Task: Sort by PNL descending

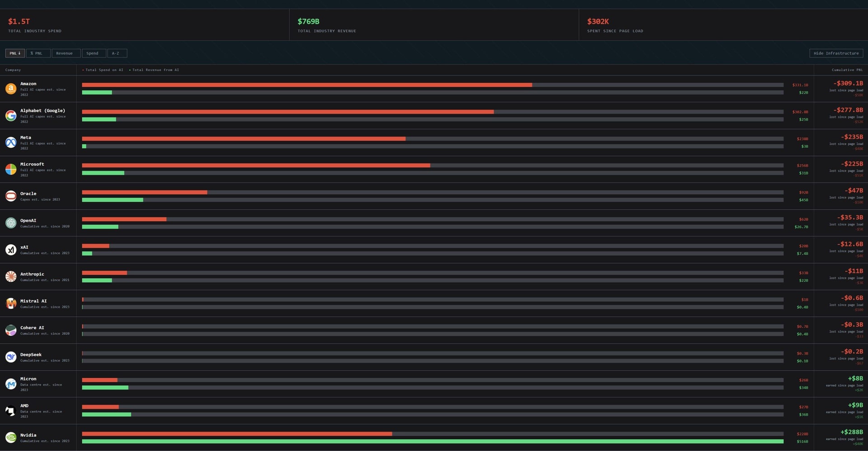Action: pos(15,53)
